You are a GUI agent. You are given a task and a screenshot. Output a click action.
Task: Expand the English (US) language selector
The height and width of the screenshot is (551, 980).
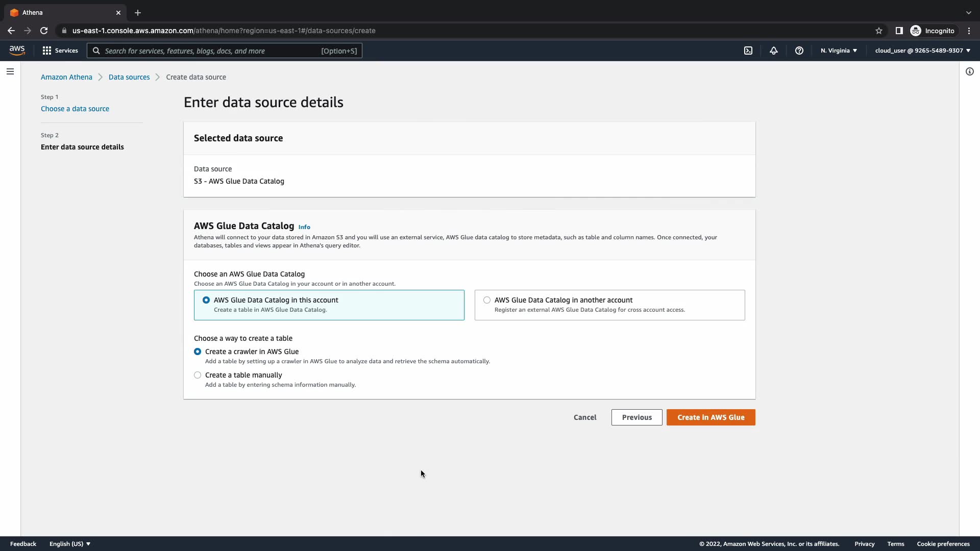click(70, 544)
